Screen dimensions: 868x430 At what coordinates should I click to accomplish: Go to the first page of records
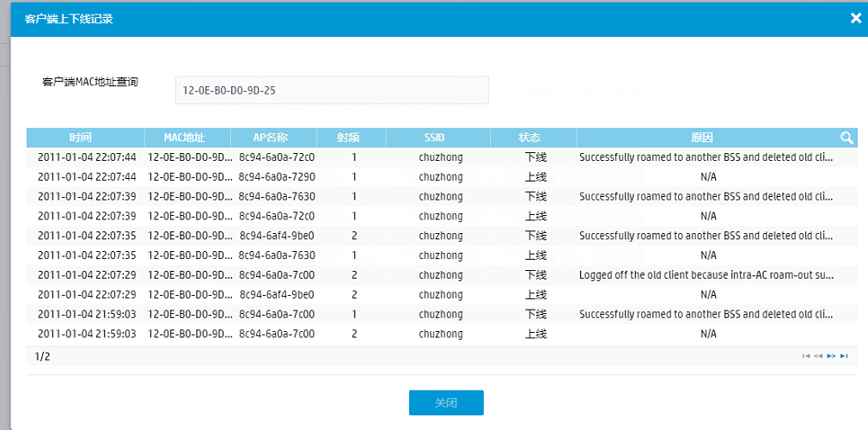click(x=807, y=356)
